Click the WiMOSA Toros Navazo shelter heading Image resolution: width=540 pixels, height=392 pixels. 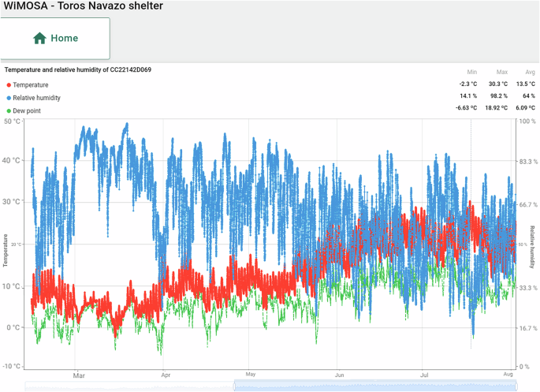[x=82, y=6]
